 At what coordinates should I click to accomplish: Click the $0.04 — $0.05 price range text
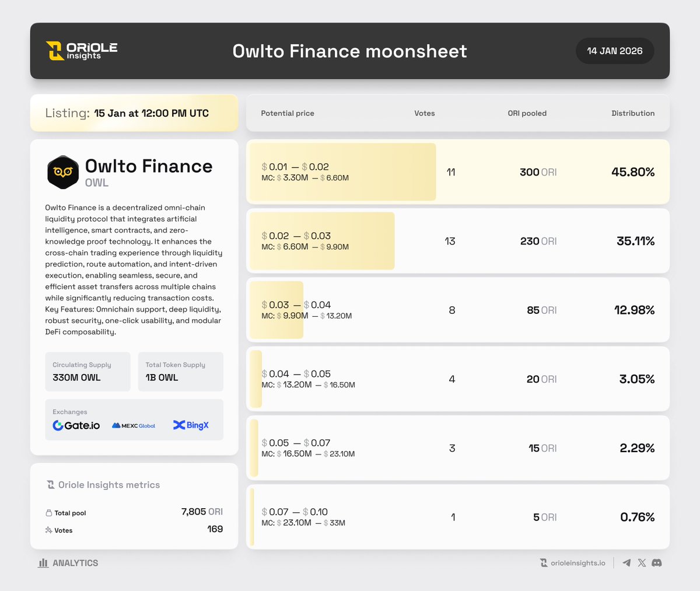[296, 374]
